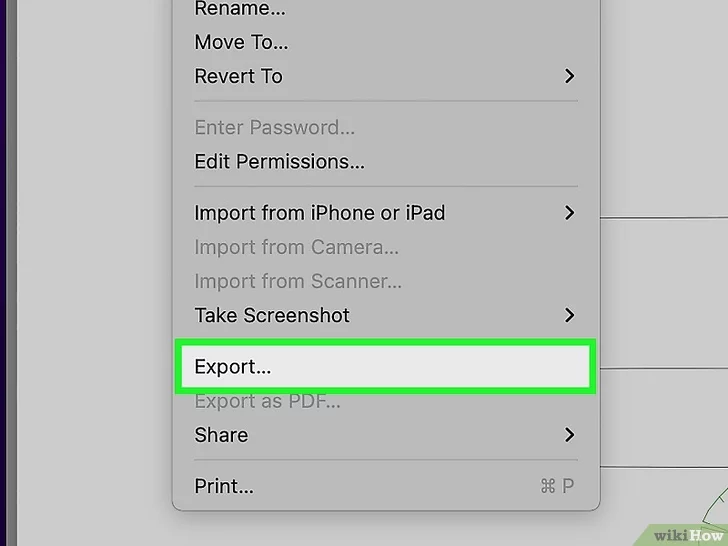Select Edit Permissions... in the menu
Image resolution: width=728 pixels, height=546 pixels.
(x=279, y=161)
